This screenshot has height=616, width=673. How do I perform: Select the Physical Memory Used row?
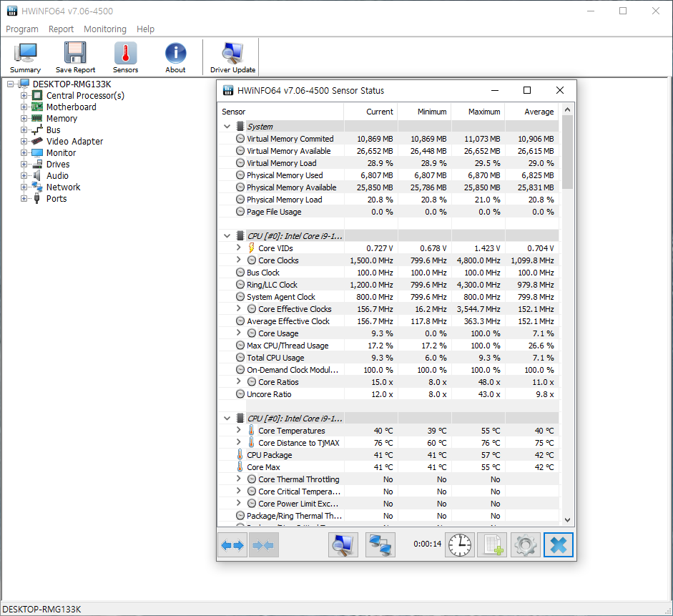click(388, 175)
